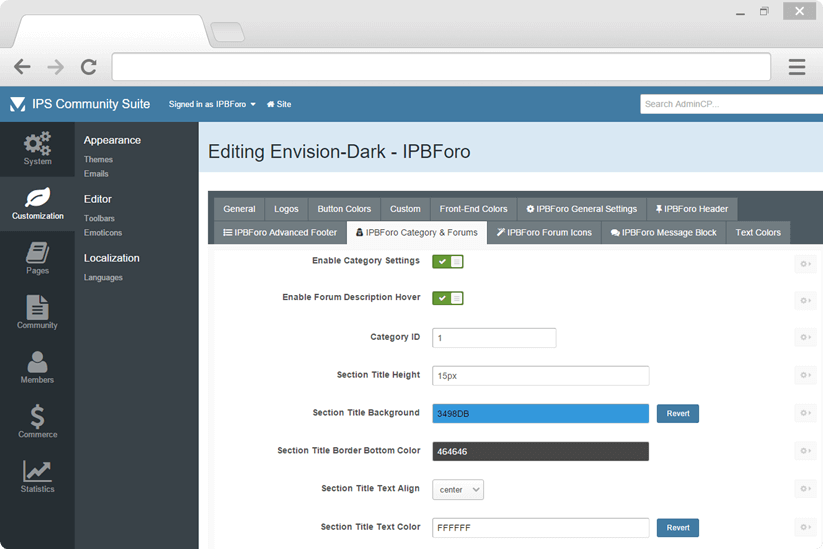Toggle Enable Forum Description Hover switch
This screenshot has width=823, height=549.
448,298
